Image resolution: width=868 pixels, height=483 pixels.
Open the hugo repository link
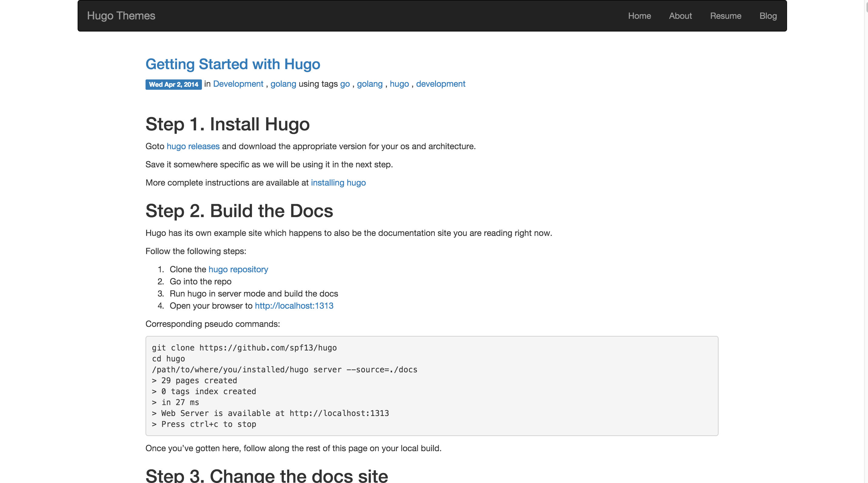click(x=238, y=269)
